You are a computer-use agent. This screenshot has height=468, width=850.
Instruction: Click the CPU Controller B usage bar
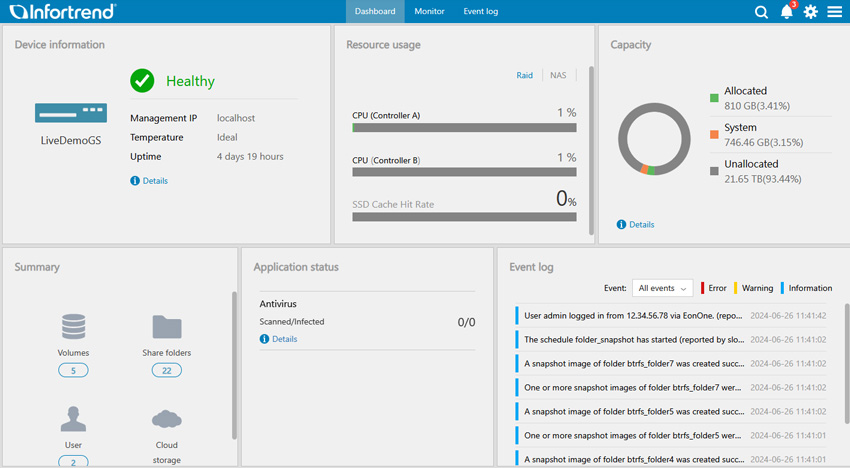coord(464,172)
